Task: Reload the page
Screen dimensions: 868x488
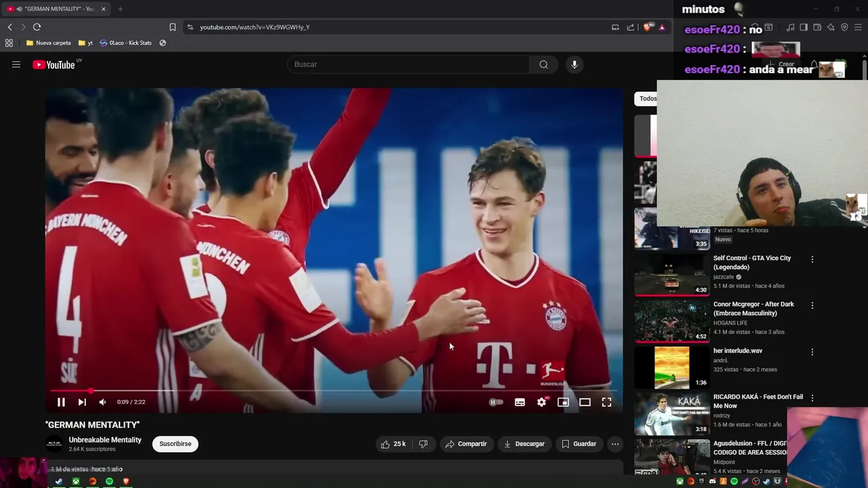Action: (x=37, y=27)
